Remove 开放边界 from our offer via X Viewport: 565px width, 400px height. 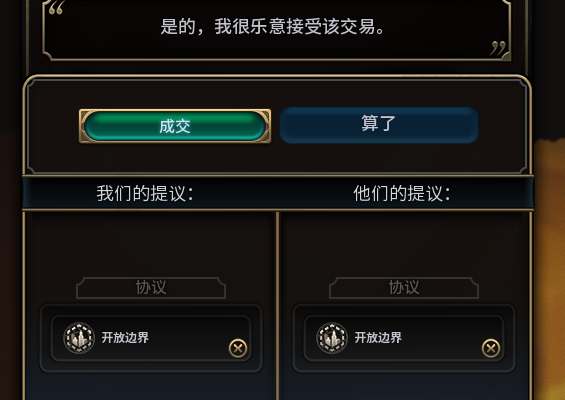(238, 348)
